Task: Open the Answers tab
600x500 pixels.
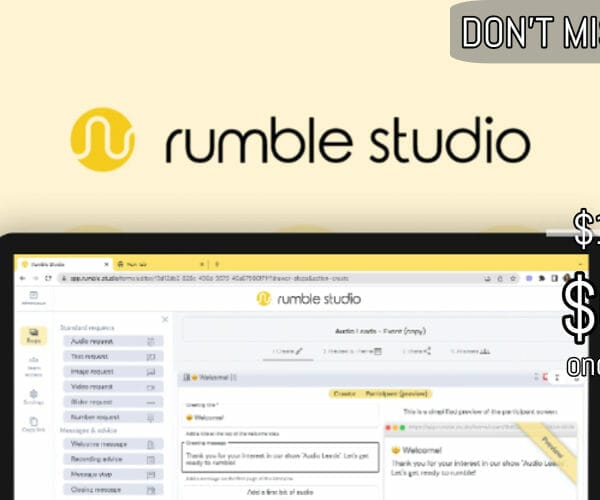Action: [x=472, y=351]
